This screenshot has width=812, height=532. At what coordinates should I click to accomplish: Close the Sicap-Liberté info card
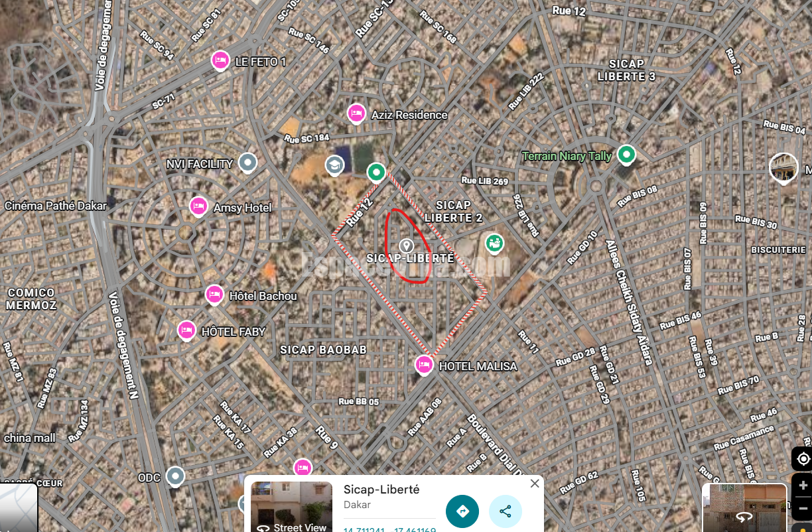click(535, 484)
